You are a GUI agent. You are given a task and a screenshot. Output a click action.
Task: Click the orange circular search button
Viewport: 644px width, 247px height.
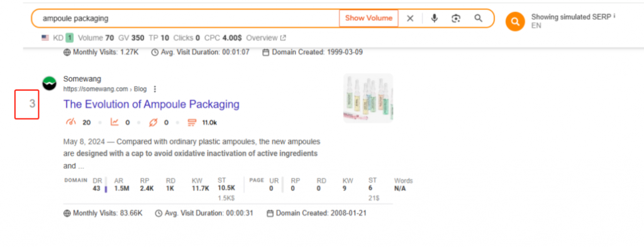(515, 21)
